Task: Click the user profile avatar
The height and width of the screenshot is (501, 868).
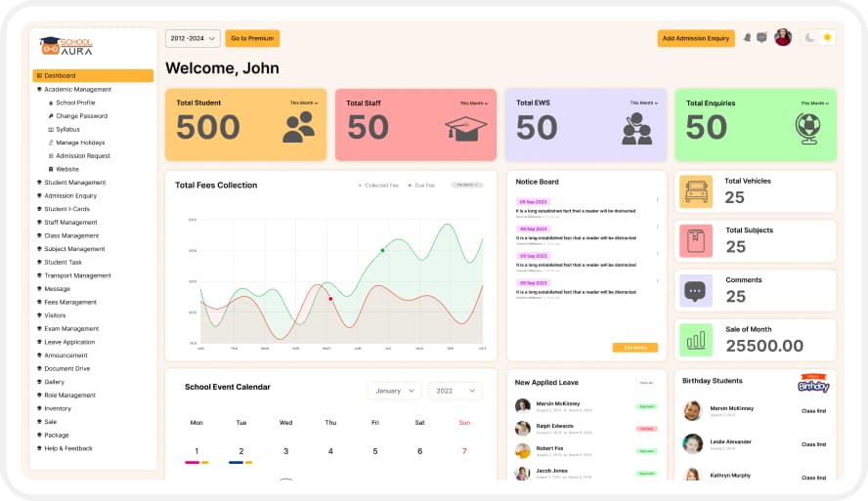Action: (783, 37)
